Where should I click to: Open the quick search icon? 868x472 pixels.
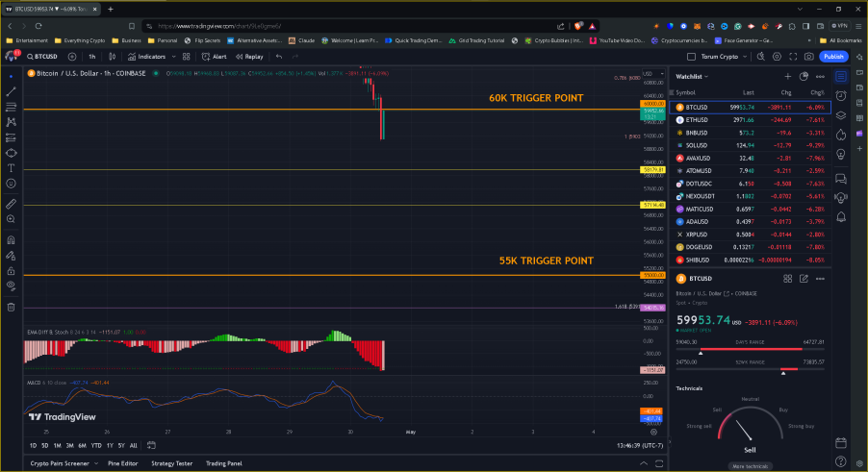(761, 57)
